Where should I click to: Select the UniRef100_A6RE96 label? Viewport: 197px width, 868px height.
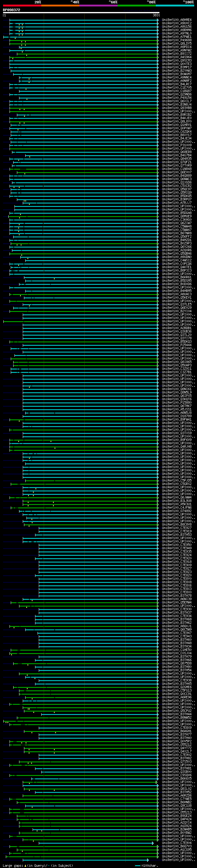click(177, 697)
